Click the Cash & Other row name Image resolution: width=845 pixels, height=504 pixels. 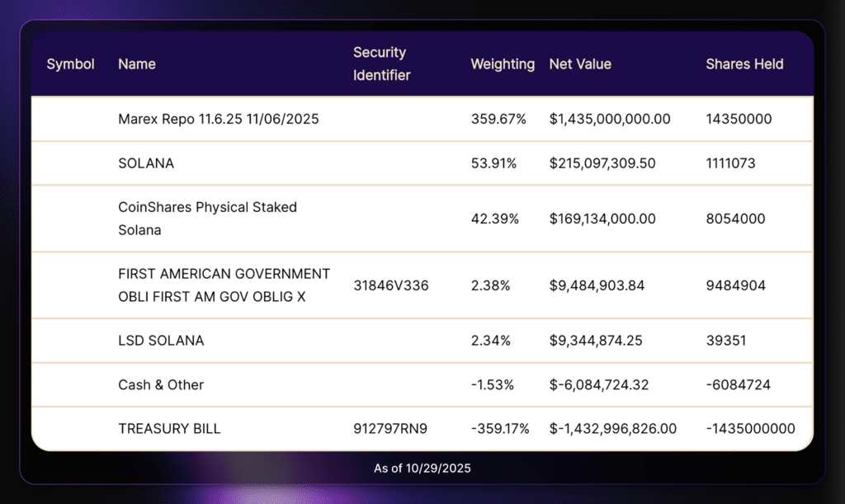tap(161, 384)
